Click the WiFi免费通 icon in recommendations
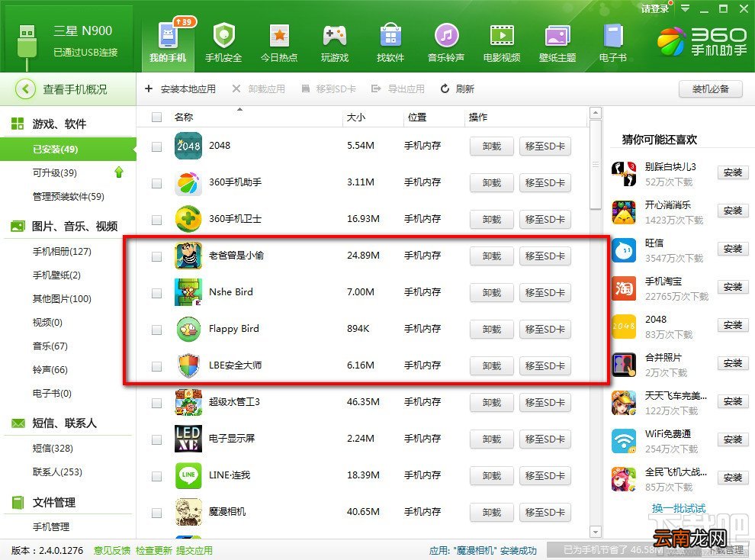 pos(624,441)
